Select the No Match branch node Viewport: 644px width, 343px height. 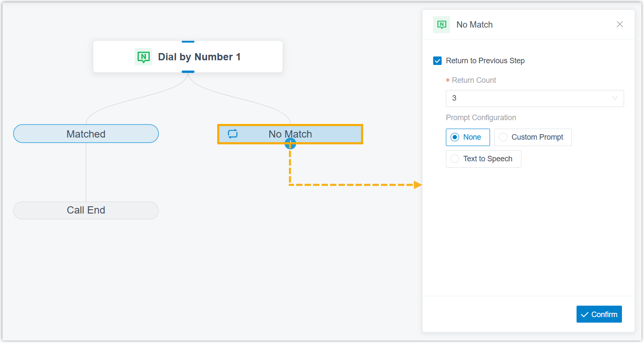290,134
